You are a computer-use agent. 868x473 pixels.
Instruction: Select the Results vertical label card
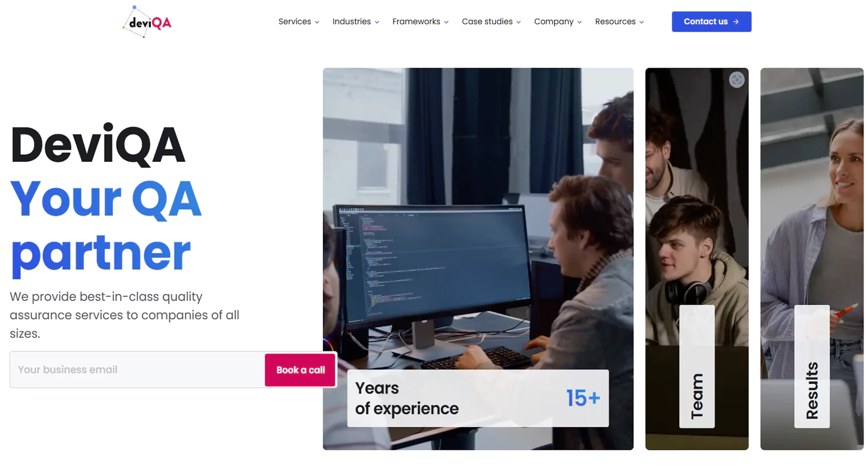click(812, 367)
